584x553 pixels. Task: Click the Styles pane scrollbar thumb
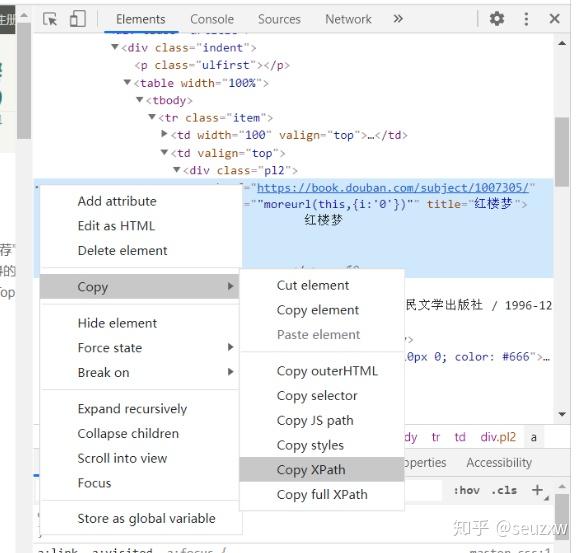562,517
